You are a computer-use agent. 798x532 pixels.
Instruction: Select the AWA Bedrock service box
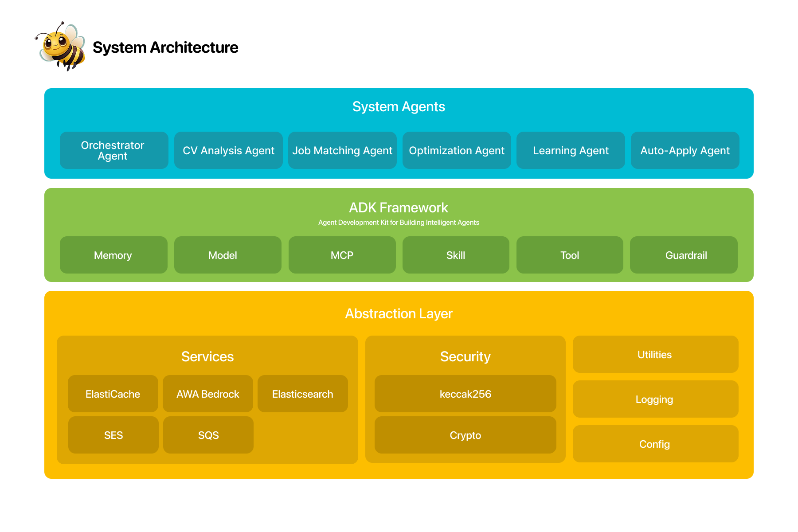[x=208, y=394]
